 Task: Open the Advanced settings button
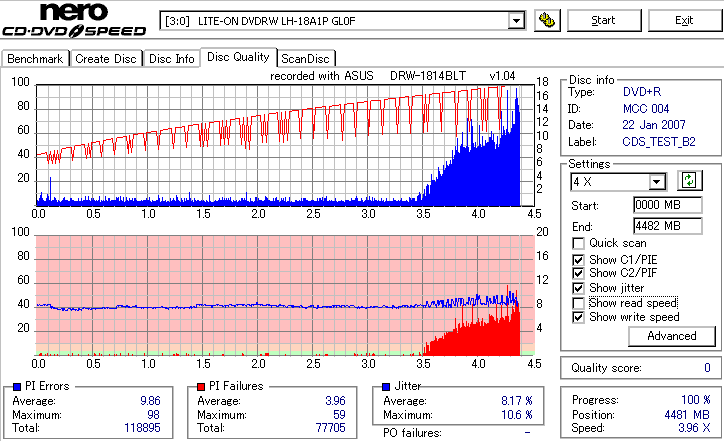click(x=671, y=336)
